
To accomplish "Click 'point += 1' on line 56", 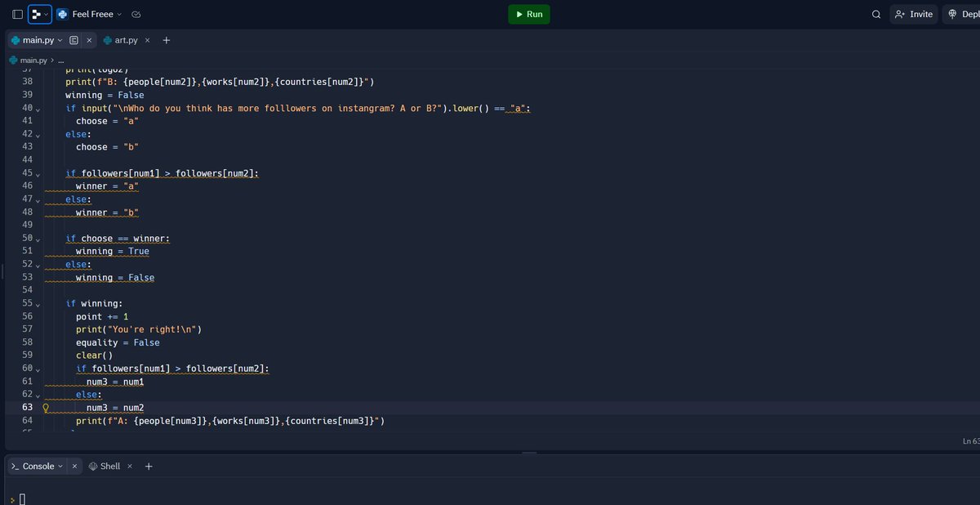I will (102, 317).
